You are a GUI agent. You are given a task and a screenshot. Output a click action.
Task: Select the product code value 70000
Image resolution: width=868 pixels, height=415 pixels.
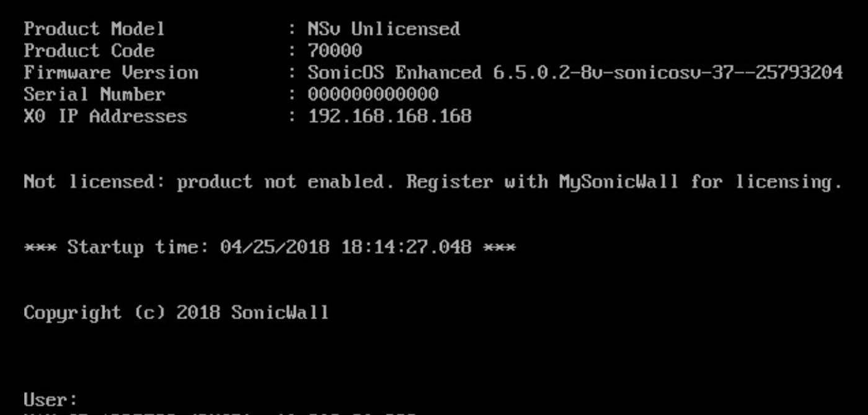tap(335, 51)
